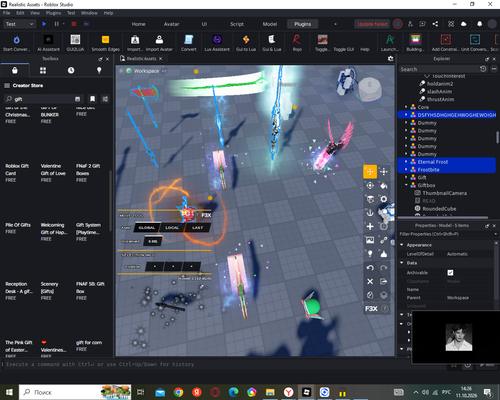This screenshot has height=400, width=500.
Task: Collapse the Giftbox model
Action: 406,185
